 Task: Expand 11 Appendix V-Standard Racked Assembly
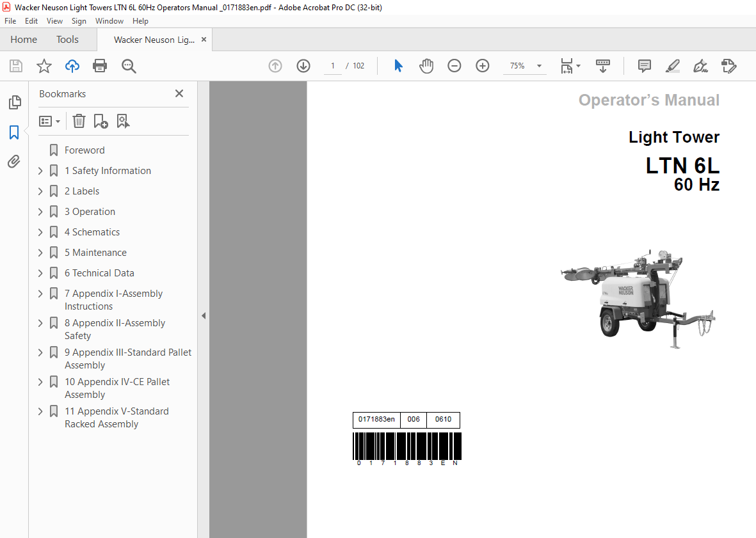pyautogui.click(x=40, y=411)
